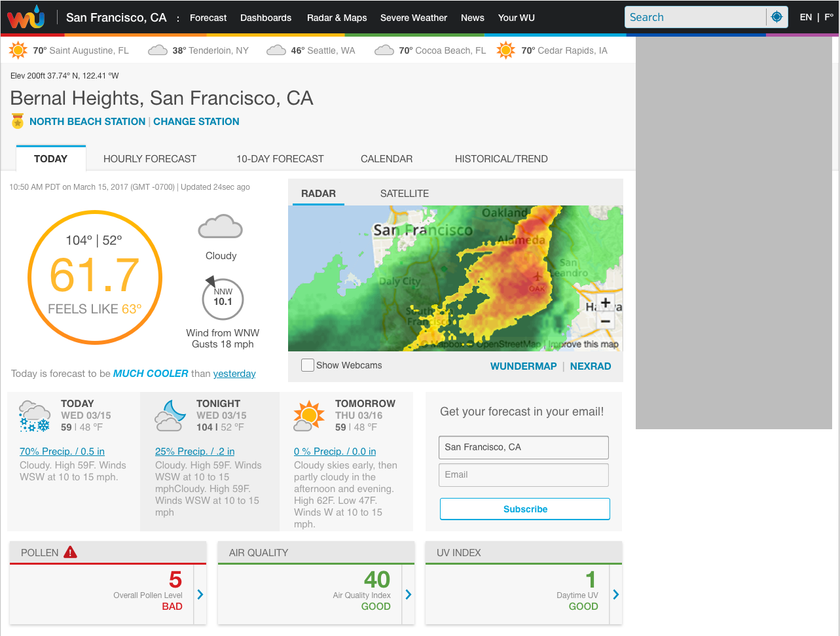Click the Search input field

coord(695,17)
